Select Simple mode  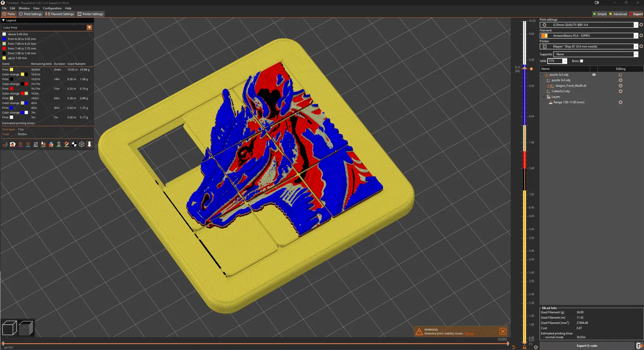point(600,14)
